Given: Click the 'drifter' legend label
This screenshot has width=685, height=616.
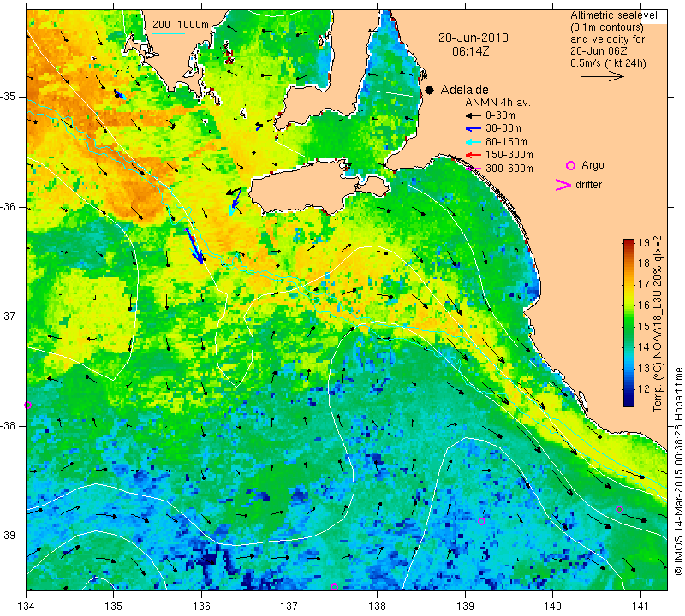Looking at the screenshot, I should pyautogui.click(x=588, y=185).
